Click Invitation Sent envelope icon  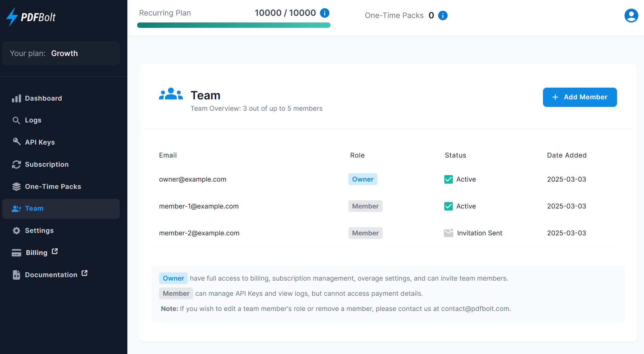(448, 233)
